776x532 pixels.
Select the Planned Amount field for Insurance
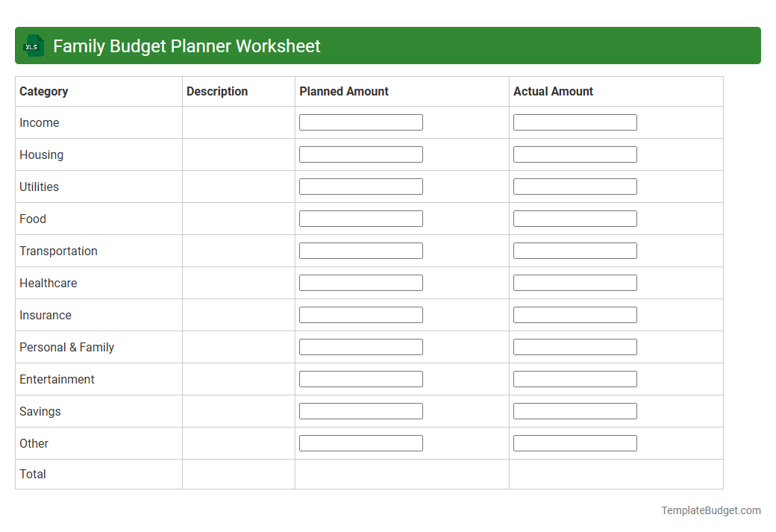360,314
